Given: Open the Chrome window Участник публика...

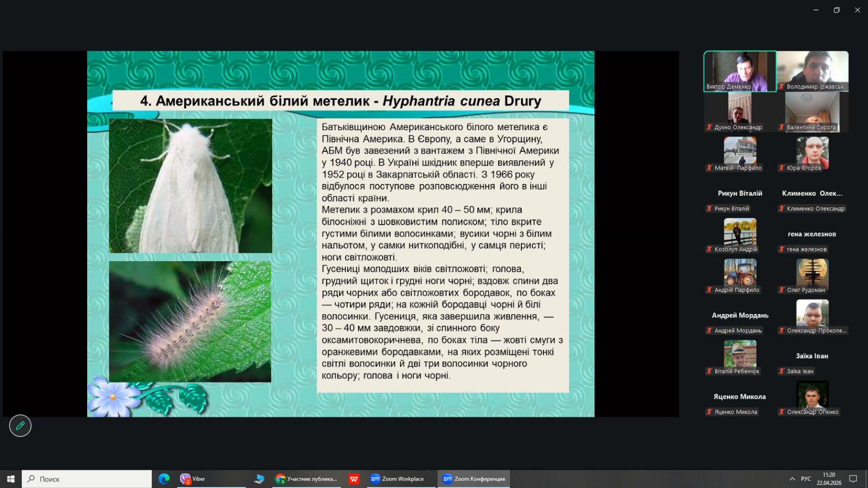Looking at the screenshot, I should click(307, 479).
